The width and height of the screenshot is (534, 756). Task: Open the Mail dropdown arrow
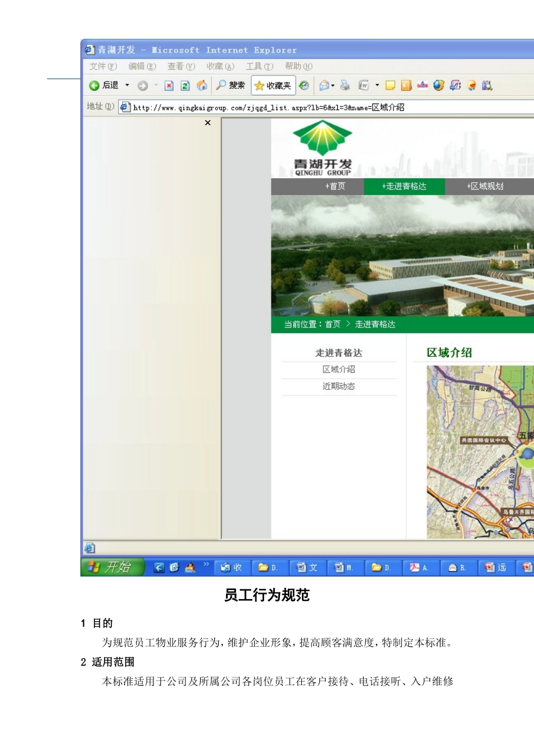pos(333,85)
